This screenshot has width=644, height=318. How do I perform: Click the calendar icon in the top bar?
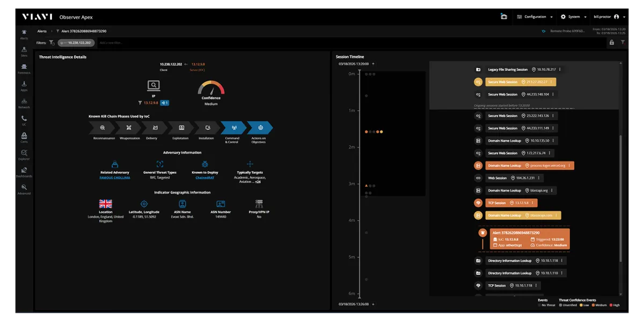coord(504,17)
